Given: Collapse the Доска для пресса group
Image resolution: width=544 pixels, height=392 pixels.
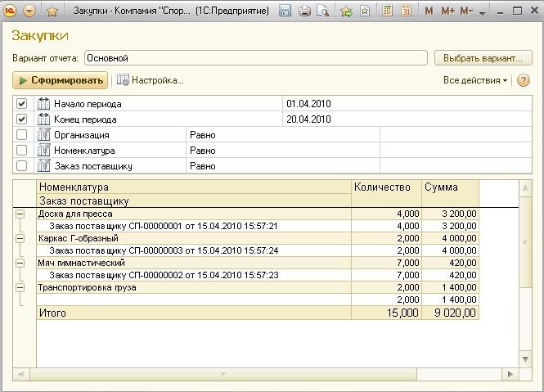Looking at the screenshot, I should (x=20, y=214).
